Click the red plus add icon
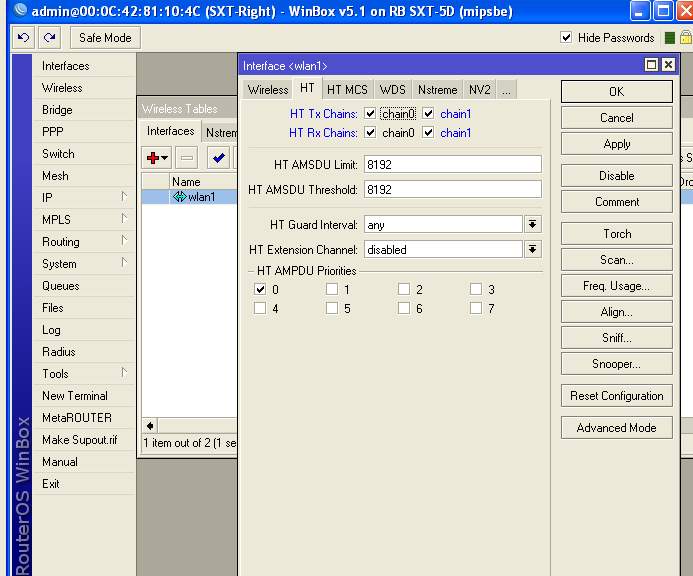This screenshot has height=576, width=693. (153, 158)
